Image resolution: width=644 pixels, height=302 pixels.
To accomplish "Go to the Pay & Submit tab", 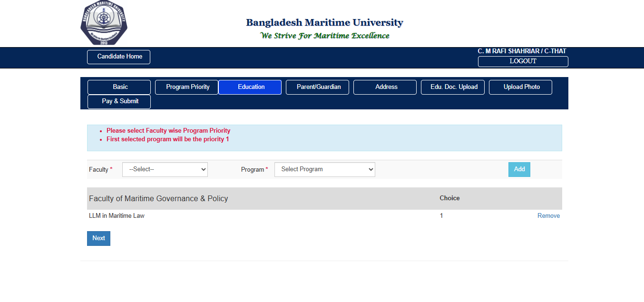I will pos(119,101).
